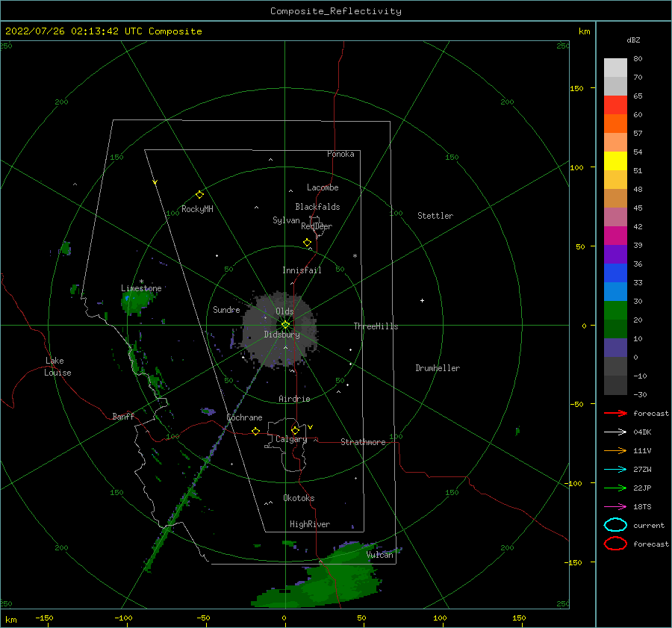Click the ThreeHills label
Viewport: 672px width, 628px height.
376,326
